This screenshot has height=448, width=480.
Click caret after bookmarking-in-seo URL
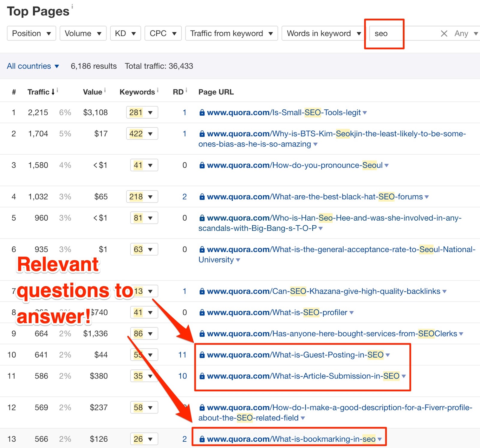379,439
